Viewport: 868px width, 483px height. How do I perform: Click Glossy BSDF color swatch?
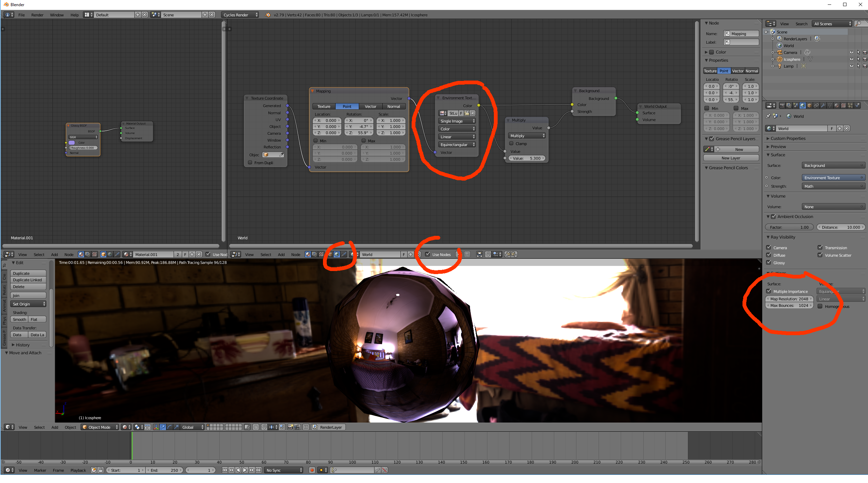[x=72, y=143]
